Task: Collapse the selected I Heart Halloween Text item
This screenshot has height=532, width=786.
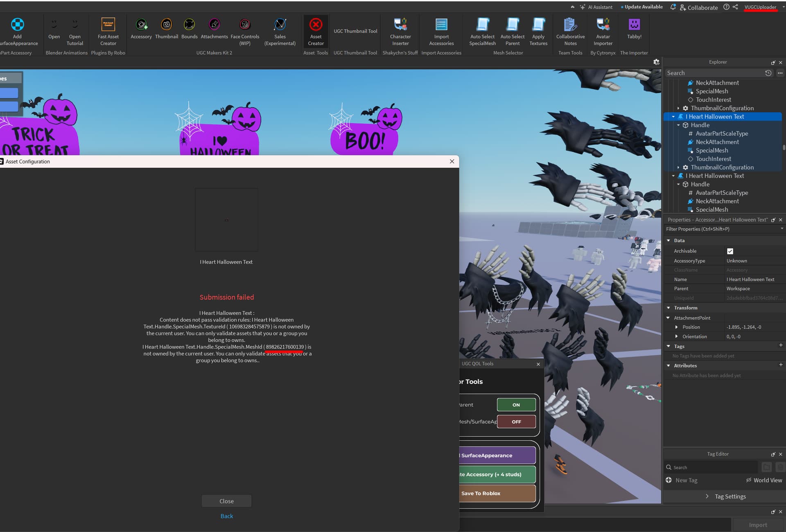Action: coord(673,117)
